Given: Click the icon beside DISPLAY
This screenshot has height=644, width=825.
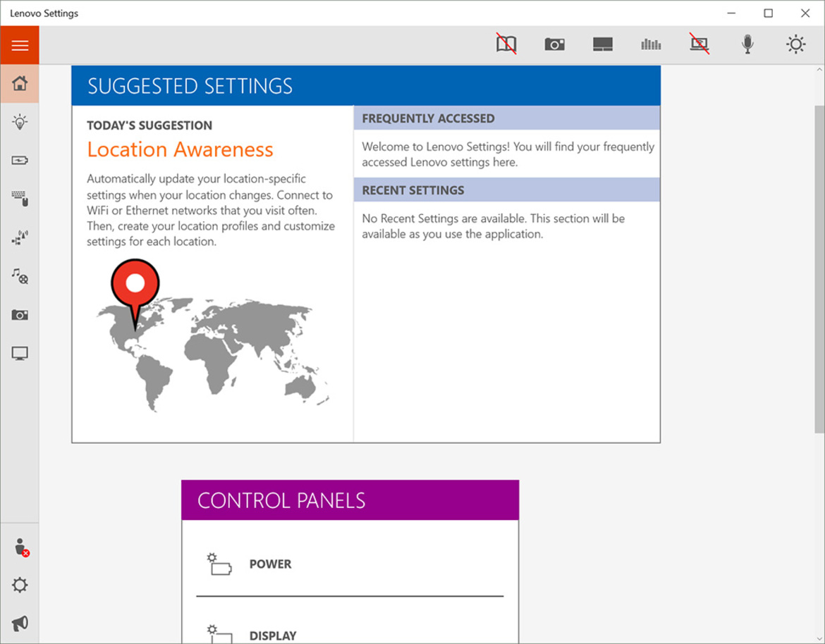Looking at the screenshot, I should tap(219, 634).
